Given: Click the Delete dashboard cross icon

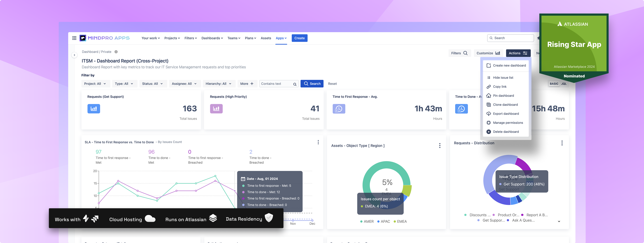Looking at the screenshot, I should 488,132.
